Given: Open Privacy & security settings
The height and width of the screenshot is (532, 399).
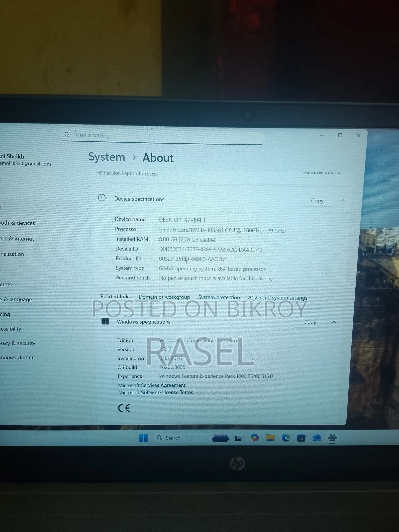Looking at the screenshot, I should (x=18, y=343).
